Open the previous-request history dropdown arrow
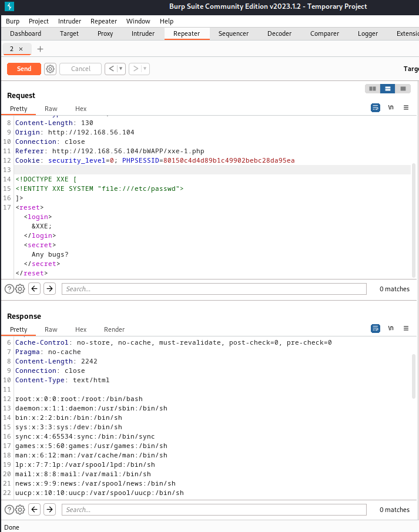The width and height of the screenshot is (419, 532). coord(121,69)
